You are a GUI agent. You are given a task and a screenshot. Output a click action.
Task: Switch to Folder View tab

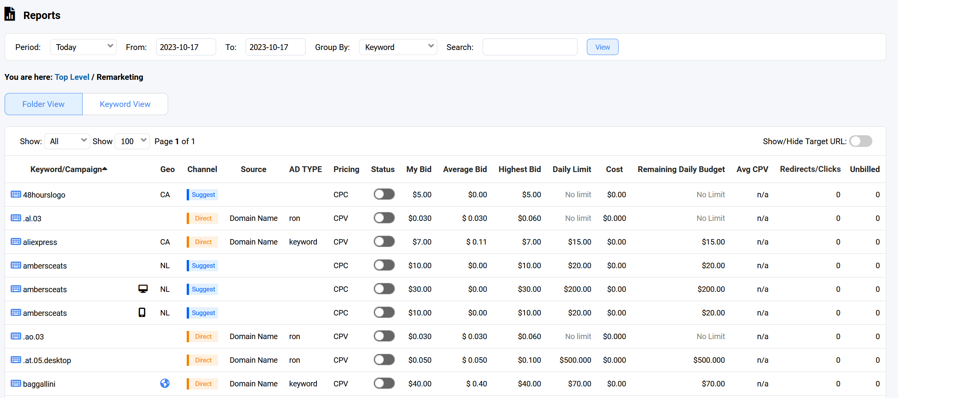click(x=43, y=104)
